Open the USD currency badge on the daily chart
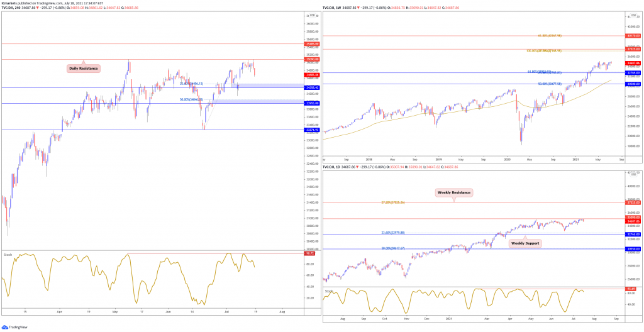The width and height of the screenshot is (644, 332). click(x=633, y=173)
